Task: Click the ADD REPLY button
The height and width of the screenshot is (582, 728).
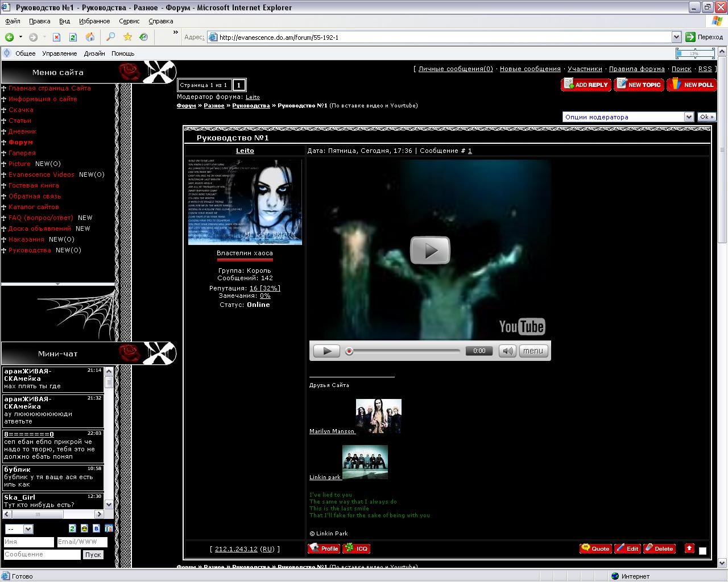Action: (x=586, y=85)
